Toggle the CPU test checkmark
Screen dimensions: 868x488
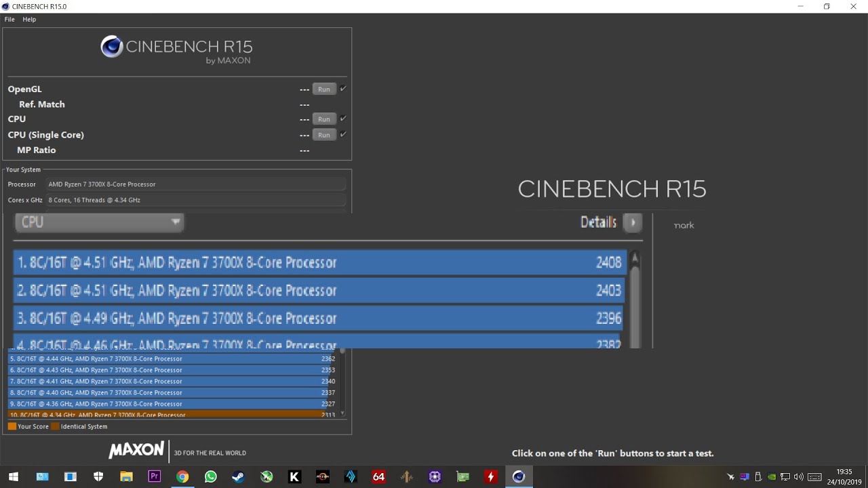(x=343, y=119)
